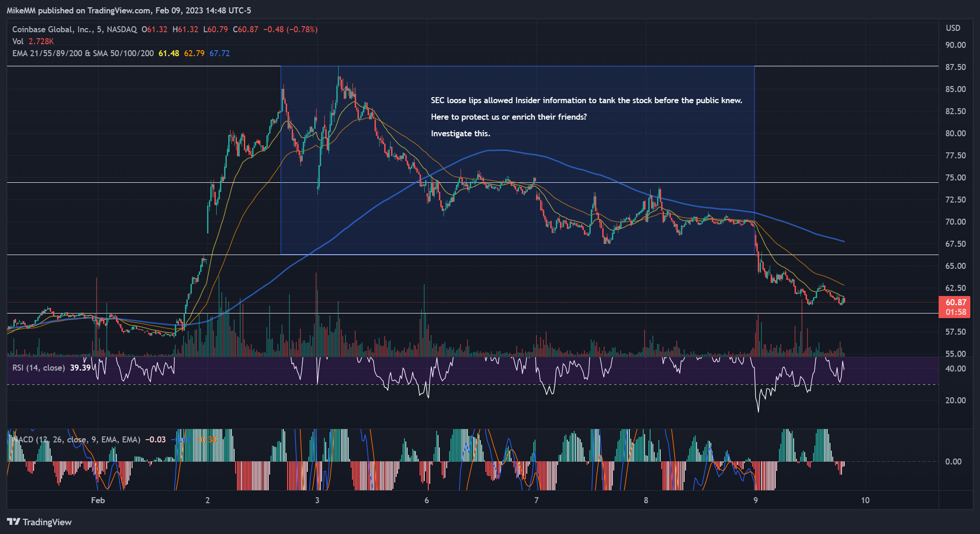Click the 77.50 price axis label

pyautogui.click(x=956, y=156)
